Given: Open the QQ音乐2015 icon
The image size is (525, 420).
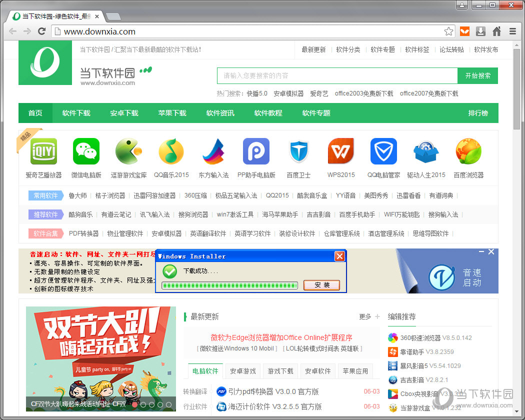Looking at the screenshot, I should 171,151.
